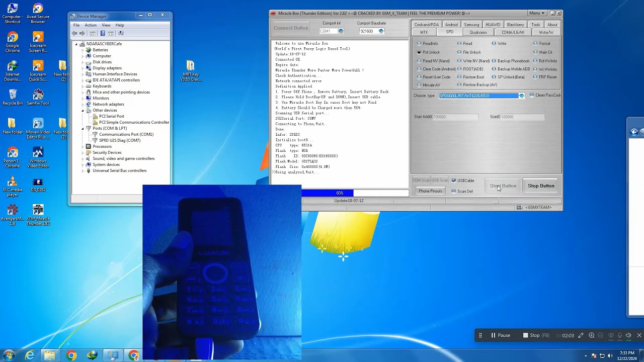Toggle the Clean PassCode checkbox
Image resolution: width=644 pixels, height=362 pixels.
click(x=545, y=95)
